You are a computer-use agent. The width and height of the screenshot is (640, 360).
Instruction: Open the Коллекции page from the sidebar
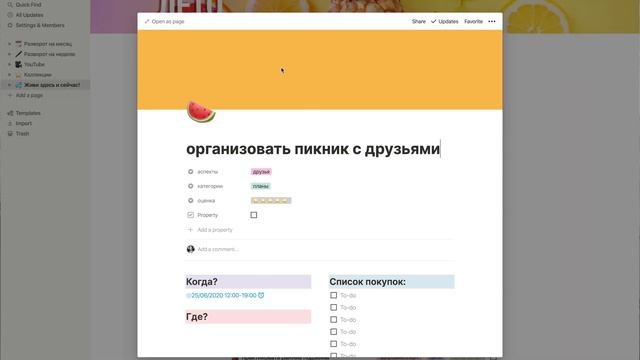pos(38,75)
